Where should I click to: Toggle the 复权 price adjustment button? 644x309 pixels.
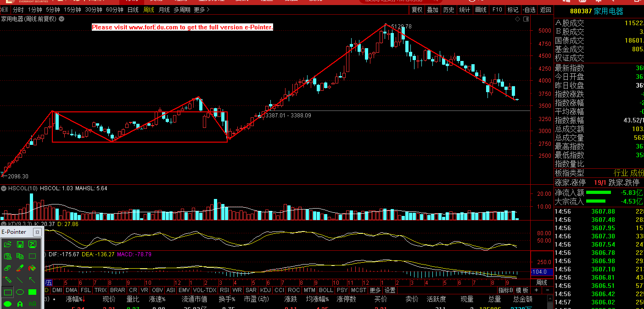pos(417,10)
